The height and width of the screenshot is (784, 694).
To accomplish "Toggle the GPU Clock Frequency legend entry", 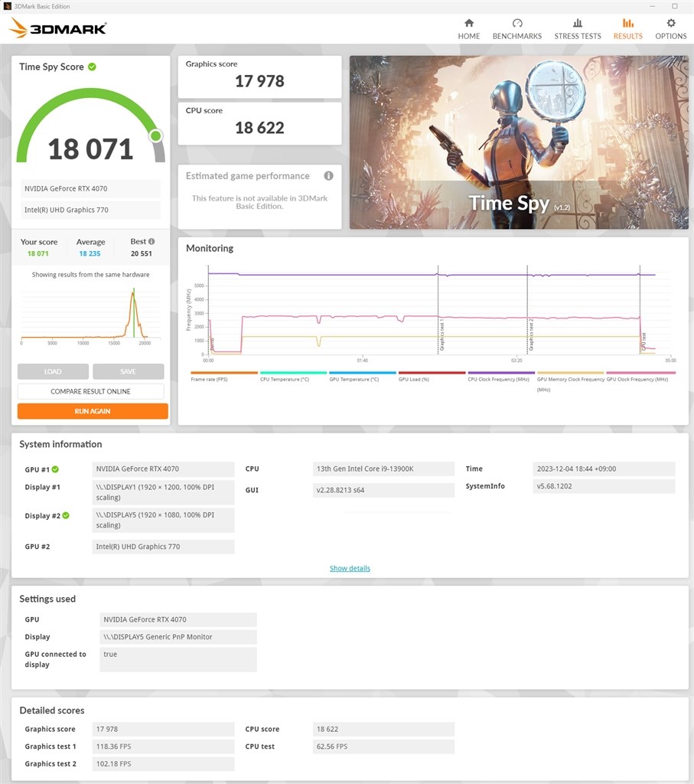I will [x=640, y=376].
